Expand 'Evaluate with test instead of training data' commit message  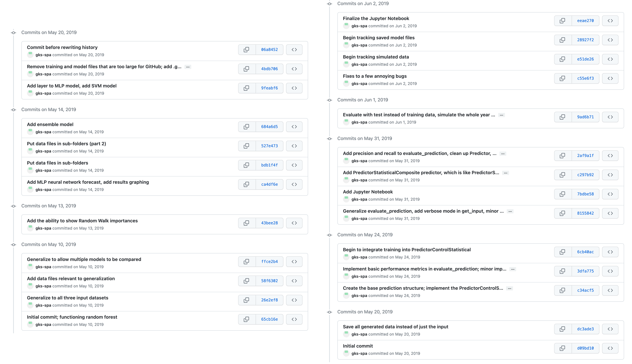point(501,115)
